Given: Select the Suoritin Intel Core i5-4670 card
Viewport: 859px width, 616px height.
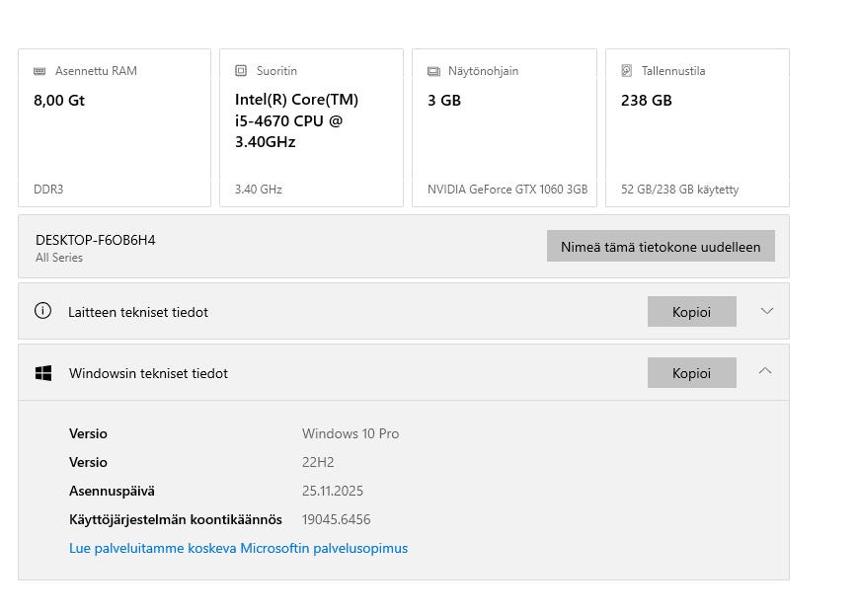Looking at the screenshot, I should coord(311,128).
